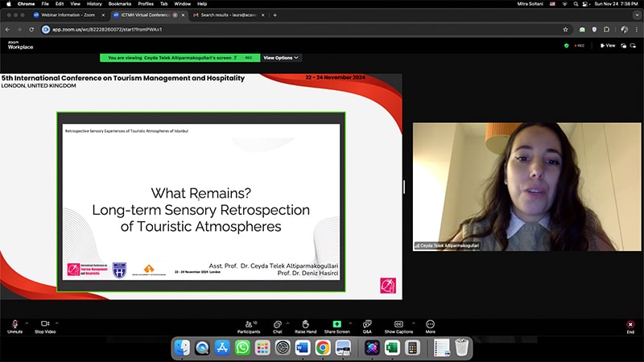This screenshot has height=362, width=644.
Task: Click the View layout button
Action: (x=608, y=46)
